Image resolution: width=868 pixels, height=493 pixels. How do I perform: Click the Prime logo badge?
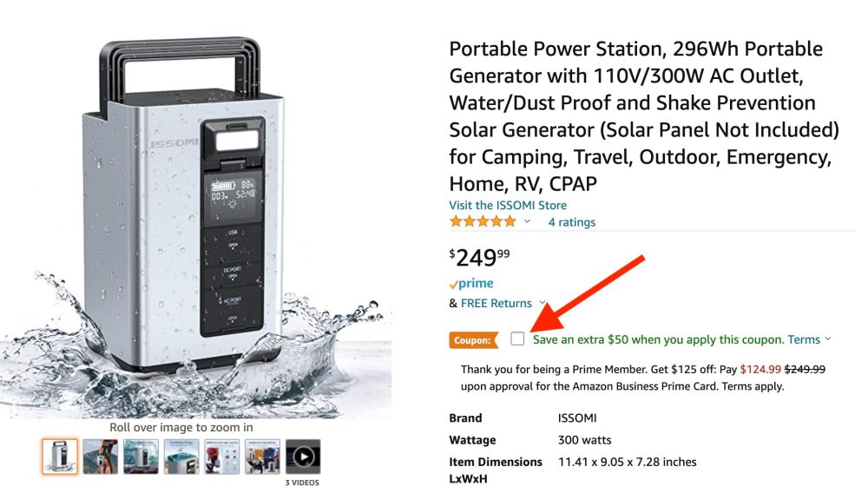[471, 284]
